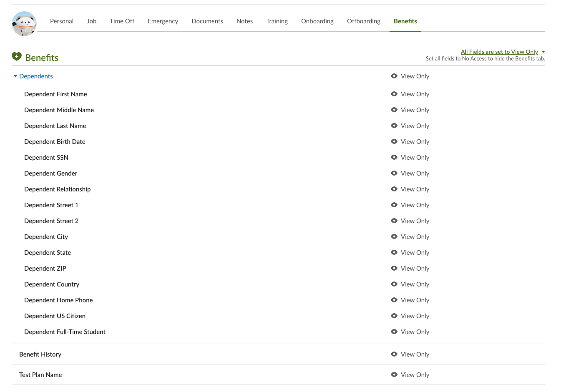Go to the Documents tab
Screen dimensions: 571x392
[x=207, y=21]
